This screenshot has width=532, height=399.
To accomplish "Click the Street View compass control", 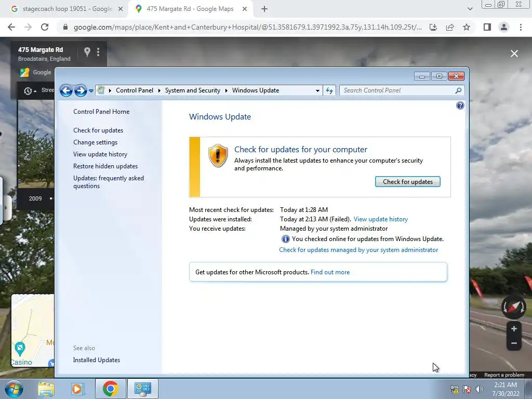I will pos(514,307).
